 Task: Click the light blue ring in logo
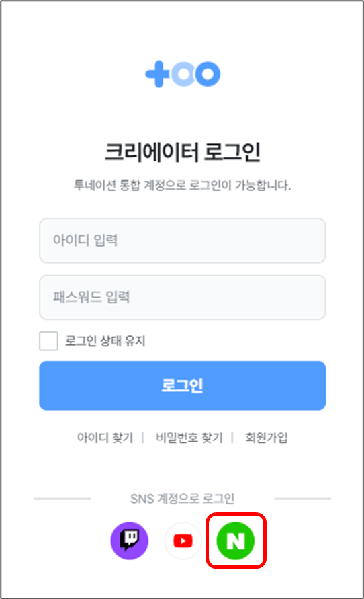[183, 74]
